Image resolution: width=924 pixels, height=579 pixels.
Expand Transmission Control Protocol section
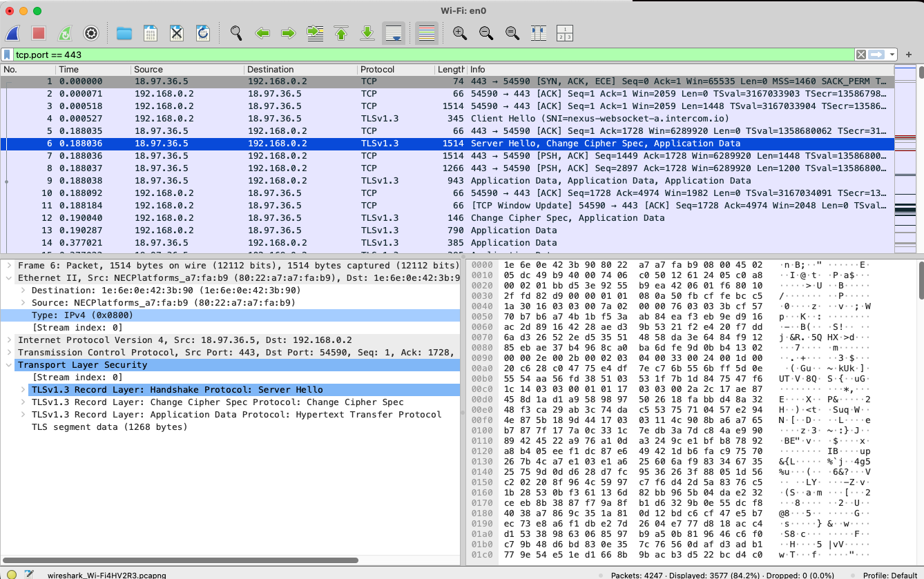pyautogui.click(x=9, y=353)
